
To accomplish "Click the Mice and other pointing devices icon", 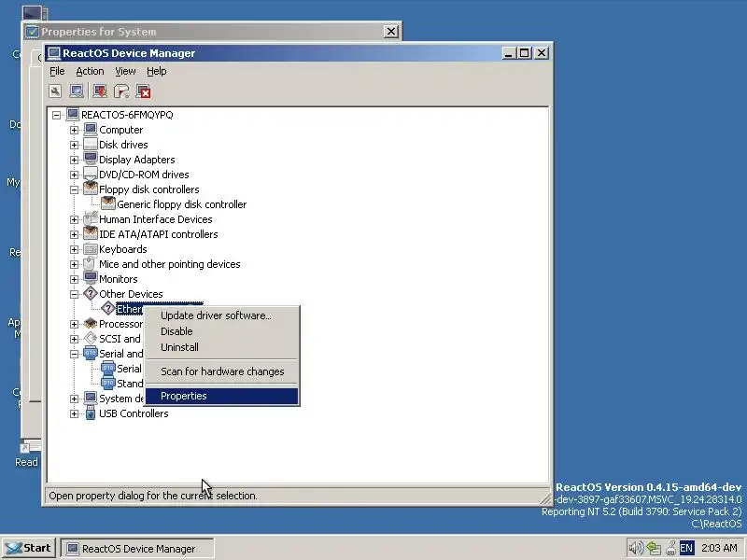I will coord(90,264).
